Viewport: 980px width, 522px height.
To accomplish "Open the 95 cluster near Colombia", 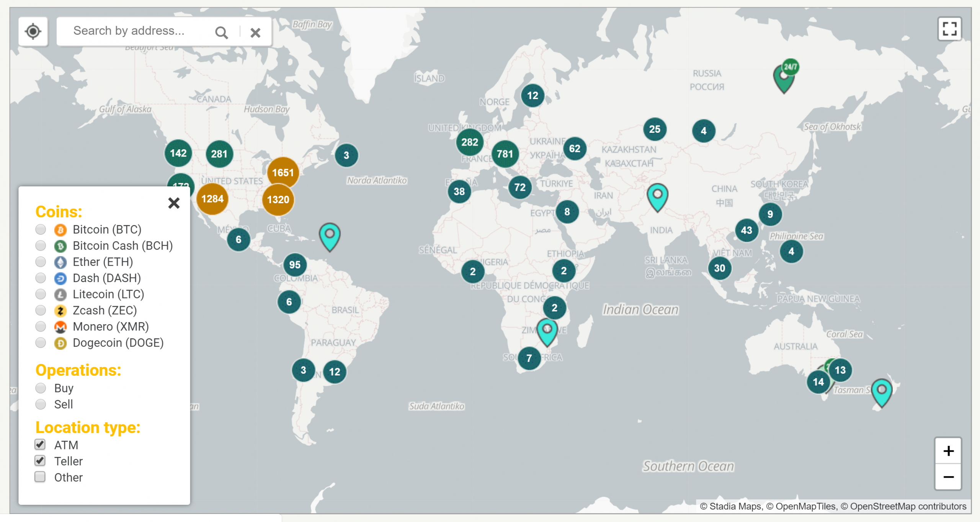I will pos(295,264).
